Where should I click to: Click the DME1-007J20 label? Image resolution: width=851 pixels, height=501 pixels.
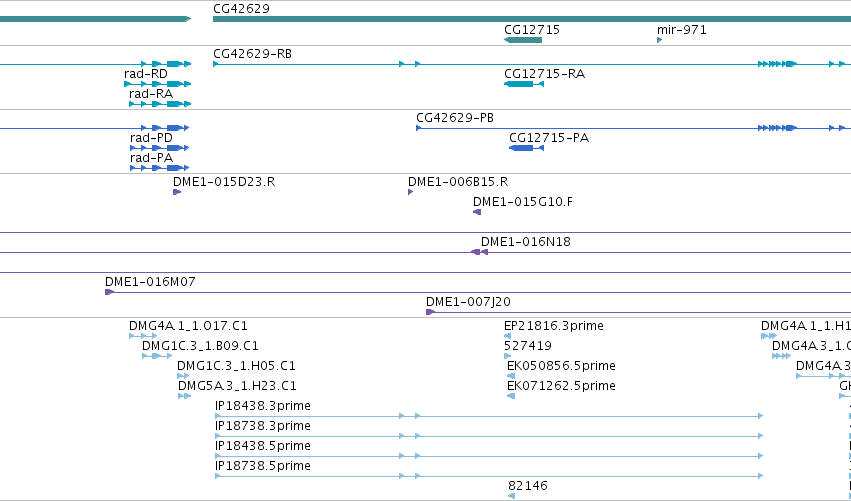(x=468, y=302)
